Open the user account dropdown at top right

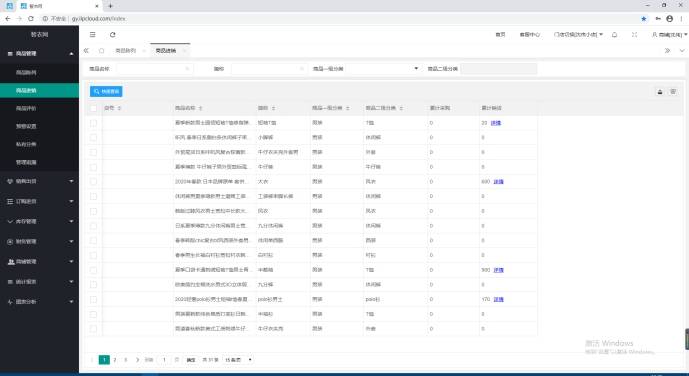(670, 34)
